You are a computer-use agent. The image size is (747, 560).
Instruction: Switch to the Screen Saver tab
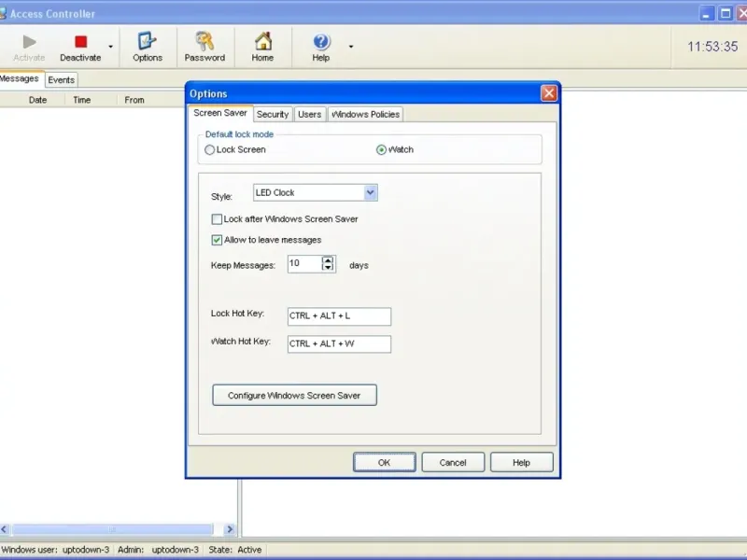point(220,113)
